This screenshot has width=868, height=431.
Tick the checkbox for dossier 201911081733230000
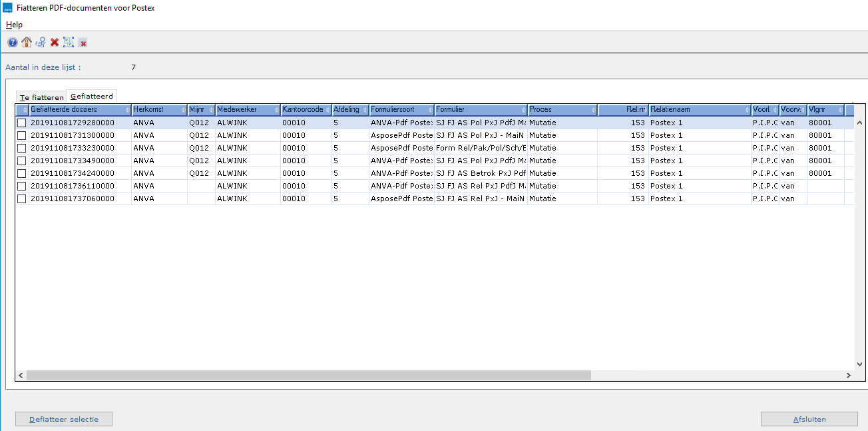pos(22,149)
